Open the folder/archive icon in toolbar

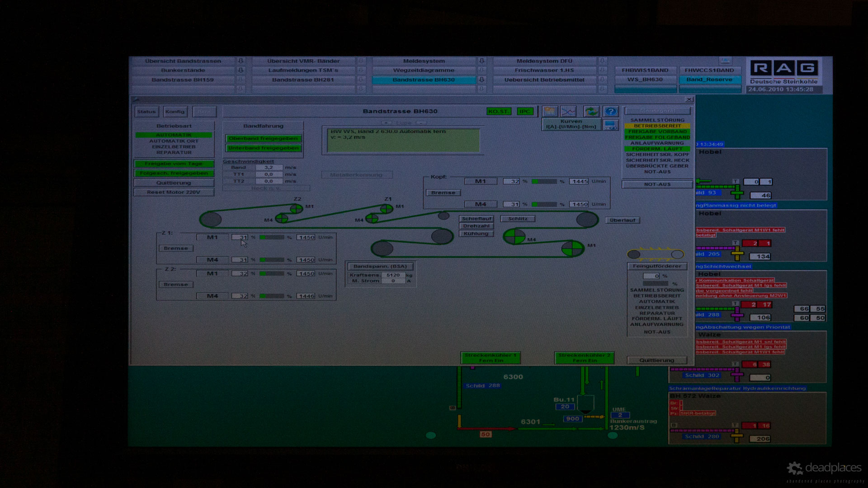(x=550, y=111)
